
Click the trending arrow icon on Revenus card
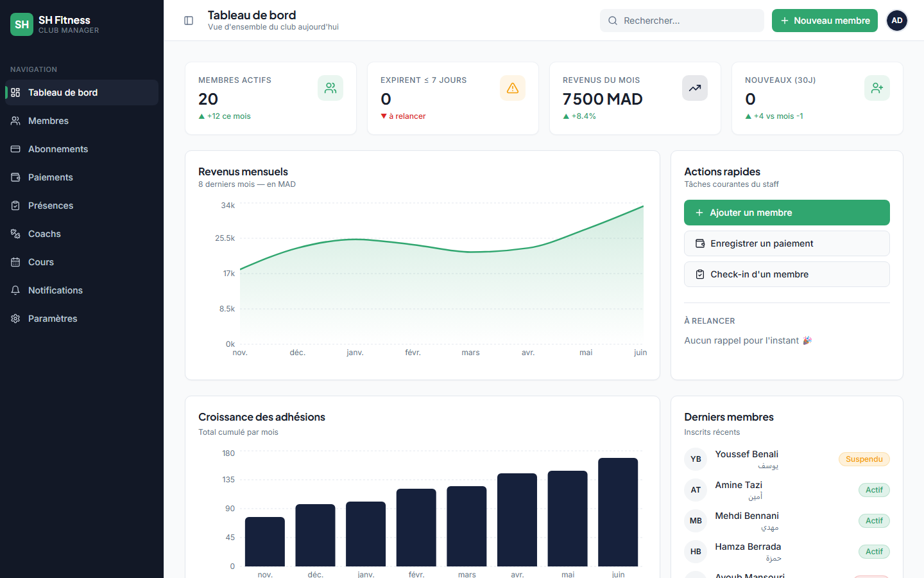tap(695, 88)
